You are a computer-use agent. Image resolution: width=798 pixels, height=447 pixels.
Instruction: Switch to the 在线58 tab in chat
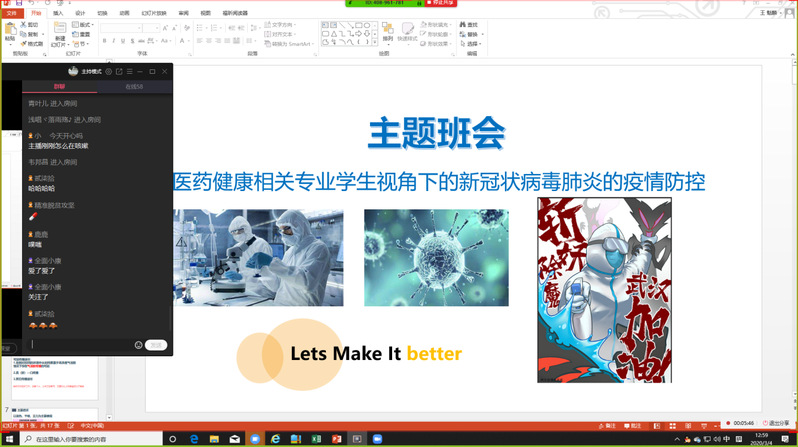click(x=135, y=87)
